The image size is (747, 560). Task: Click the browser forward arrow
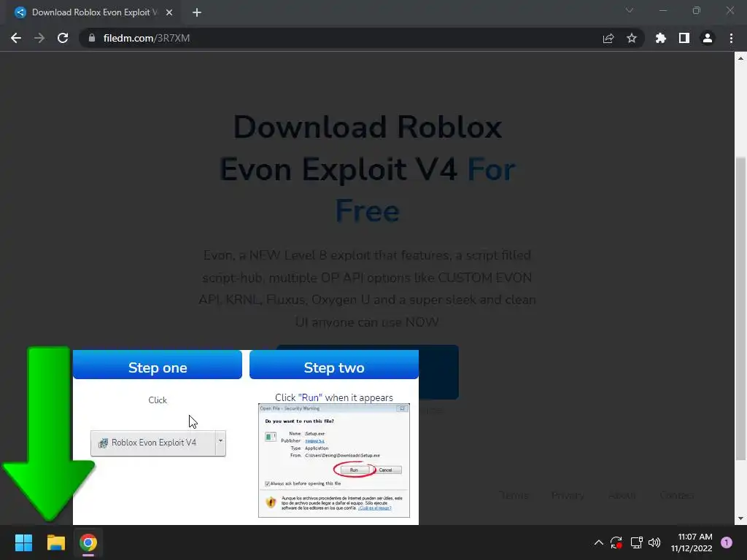point(39,38)
